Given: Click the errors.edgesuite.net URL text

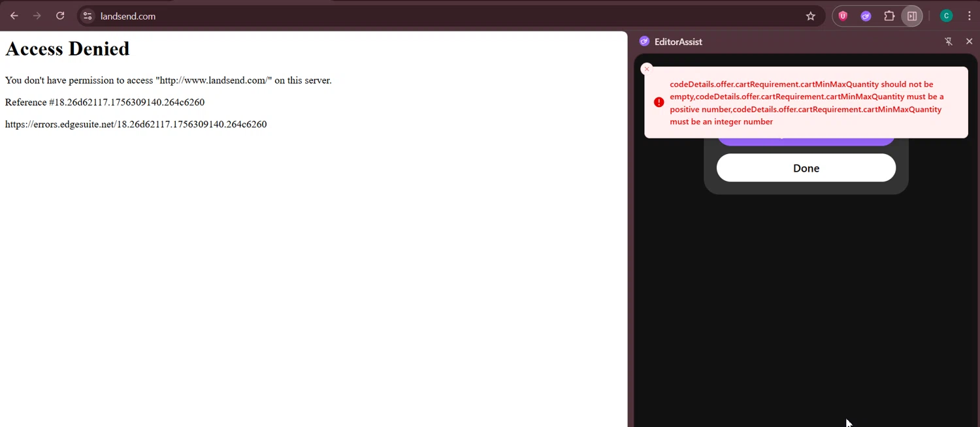Looking at the screenshot, I should [x=136, y=124].
